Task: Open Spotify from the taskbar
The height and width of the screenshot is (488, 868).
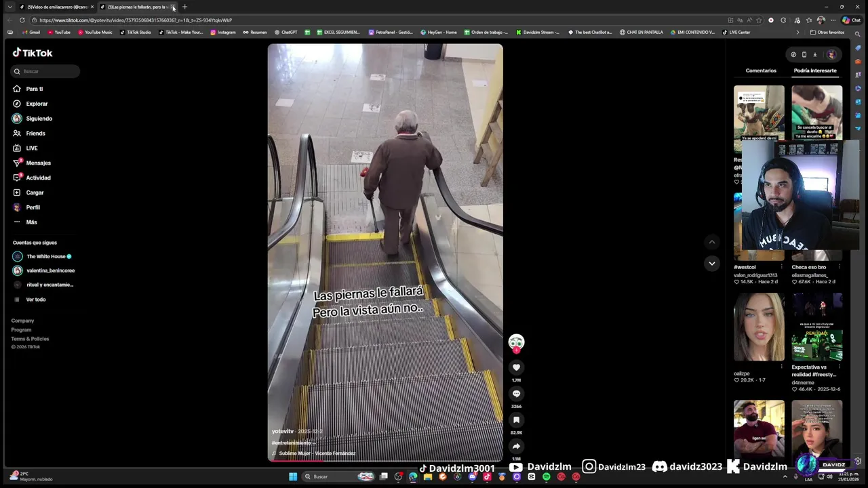Action: (x=546, y=476)
